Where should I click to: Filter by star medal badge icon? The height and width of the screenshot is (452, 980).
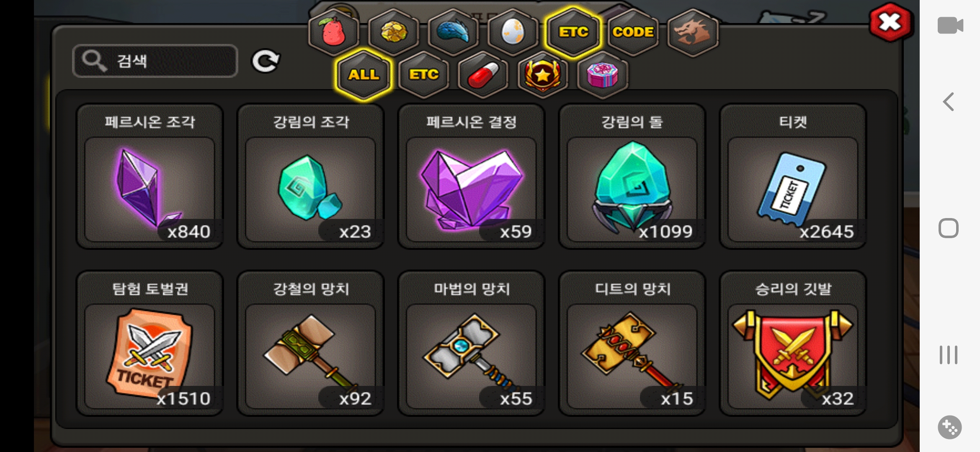pyautogui.click(x=543, y=75)
